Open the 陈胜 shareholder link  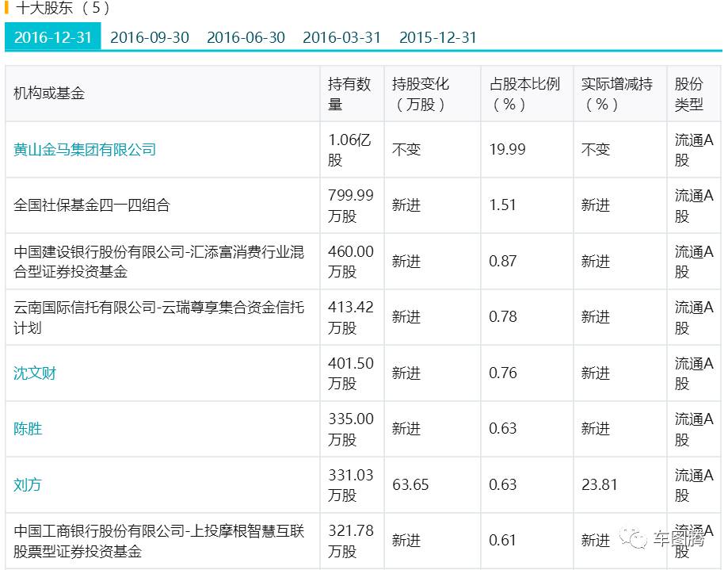28,429
